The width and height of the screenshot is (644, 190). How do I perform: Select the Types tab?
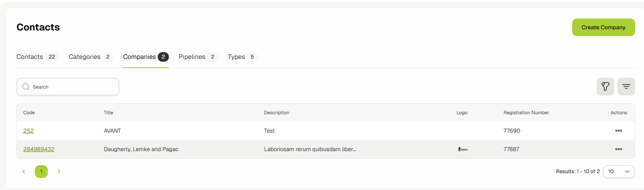[236, 57]
